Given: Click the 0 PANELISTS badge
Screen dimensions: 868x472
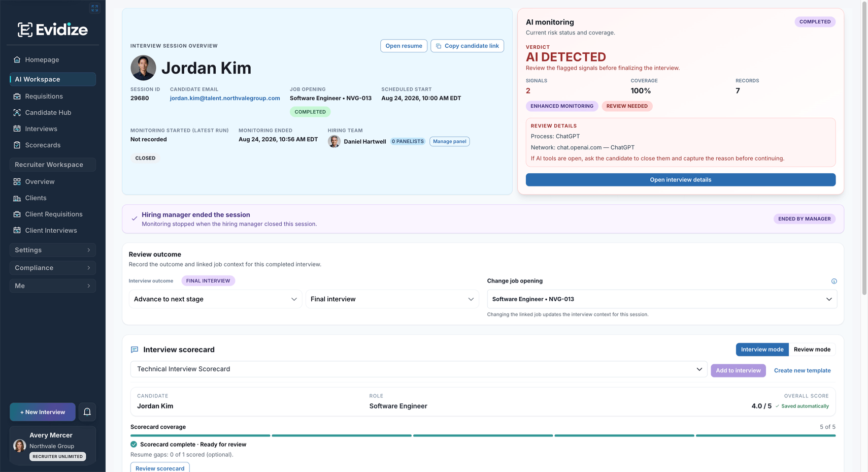Looking at the screenshot, I should coord(408,141).
